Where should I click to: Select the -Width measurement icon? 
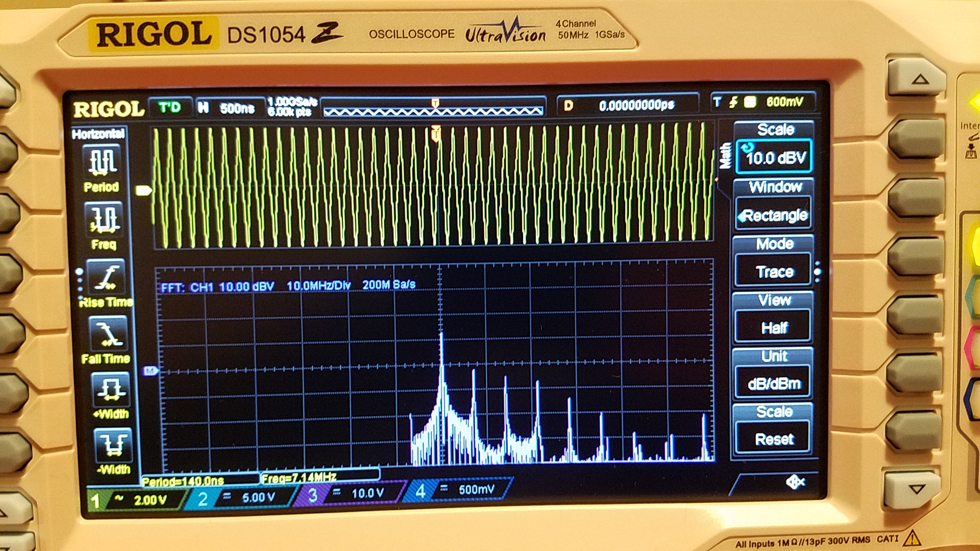point(113,445)
